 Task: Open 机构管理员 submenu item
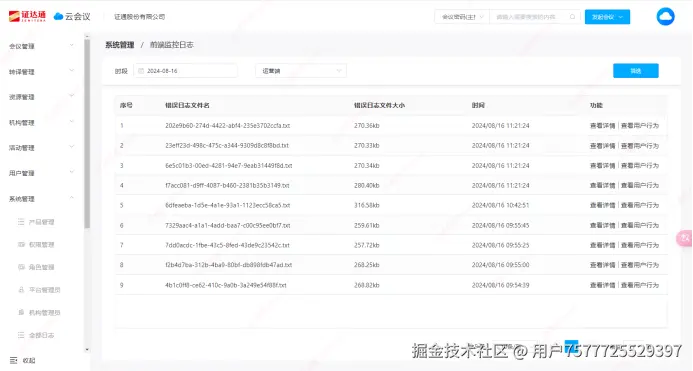[45, 312]
